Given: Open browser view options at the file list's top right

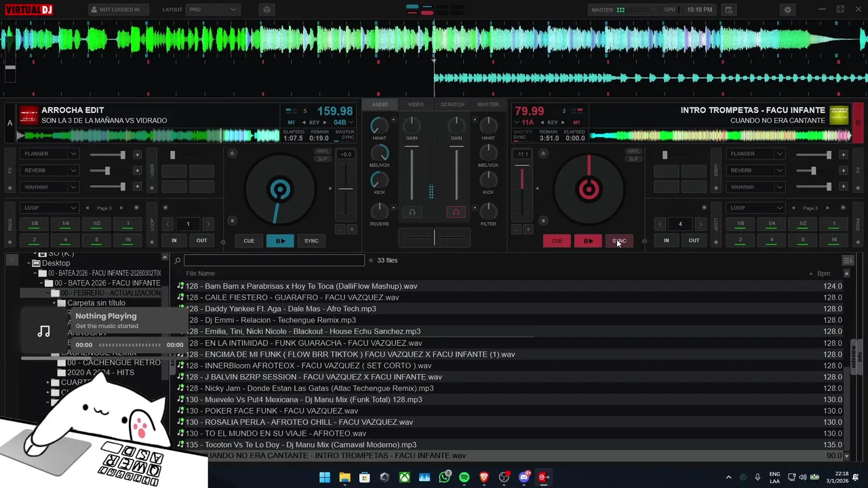Looking at the screenshot, I should [848, 260].
